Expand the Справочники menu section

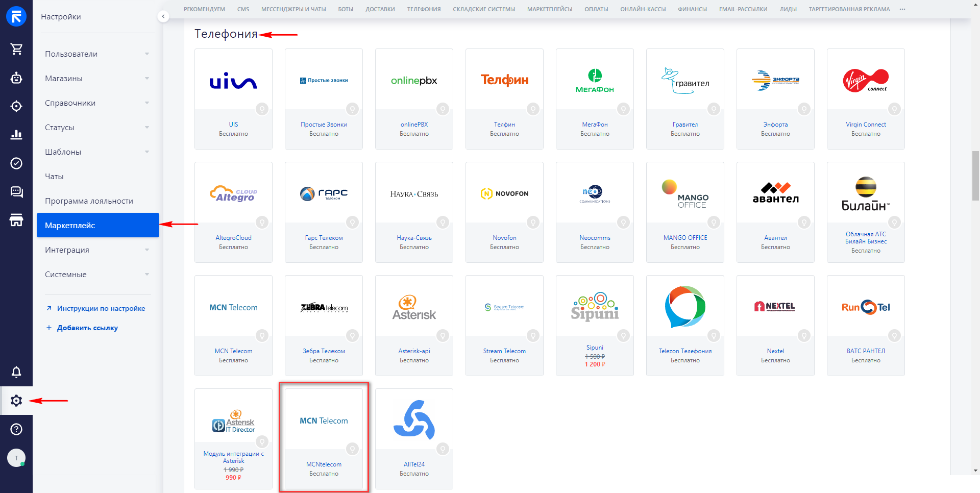click(97, 103)
